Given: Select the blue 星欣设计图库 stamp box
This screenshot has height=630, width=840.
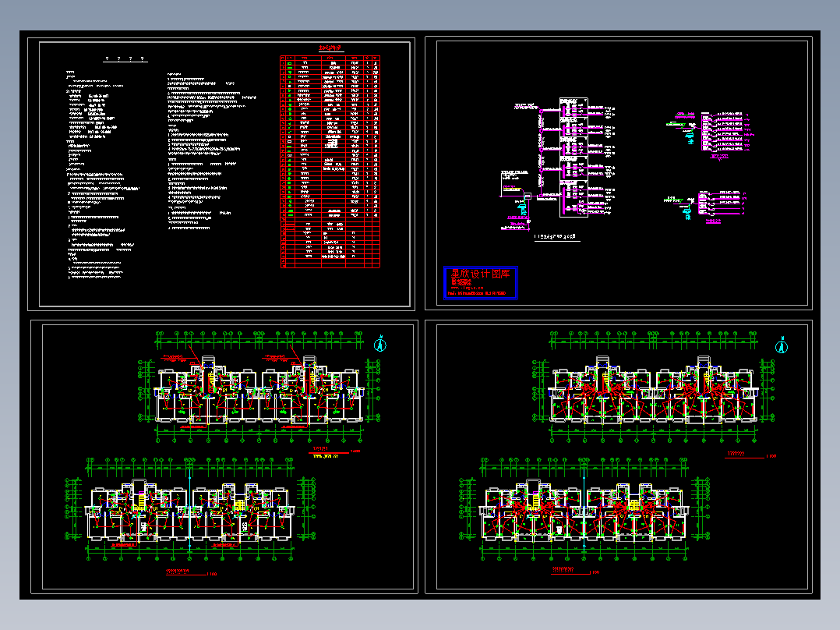Looking at the screenshot, I should pyautogui.click(x=481, y=282).
